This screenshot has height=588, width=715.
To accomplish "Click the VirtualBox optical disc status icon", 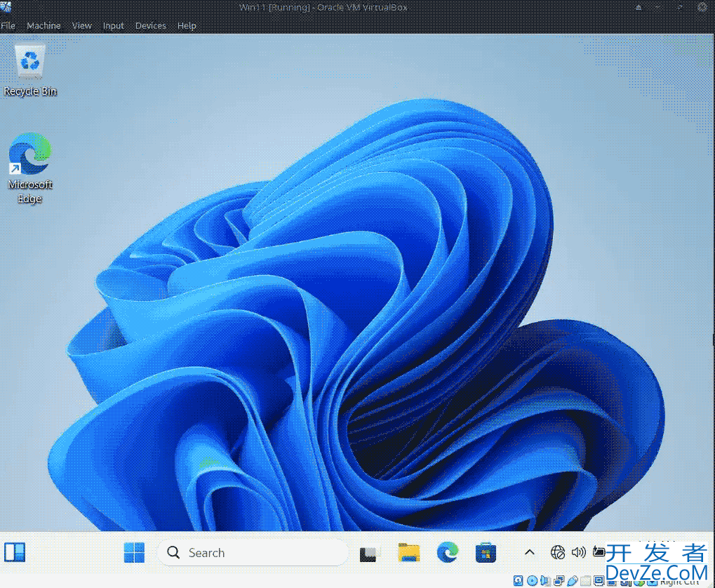I will tap(532, 581).
